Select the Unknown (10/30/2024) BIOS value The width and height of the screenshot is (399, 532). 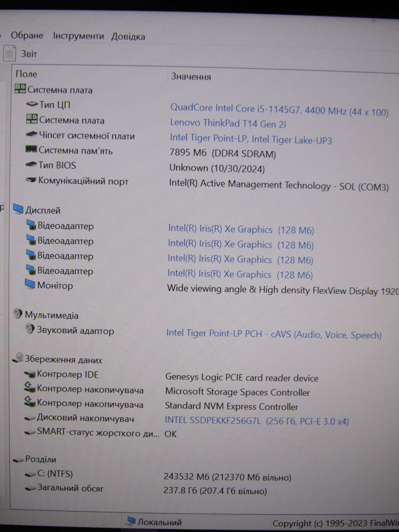tap(217, 168)
